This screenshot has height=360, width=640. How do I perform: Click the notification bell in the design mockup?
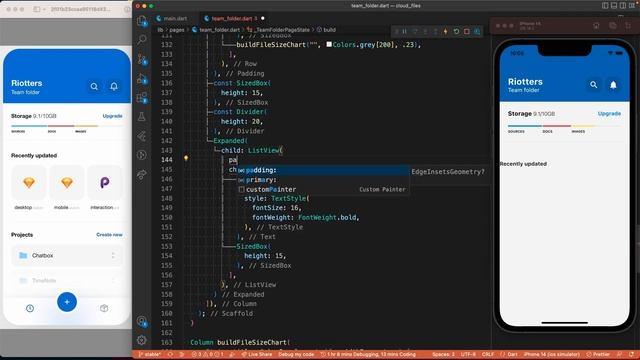[x=114, y=87]
